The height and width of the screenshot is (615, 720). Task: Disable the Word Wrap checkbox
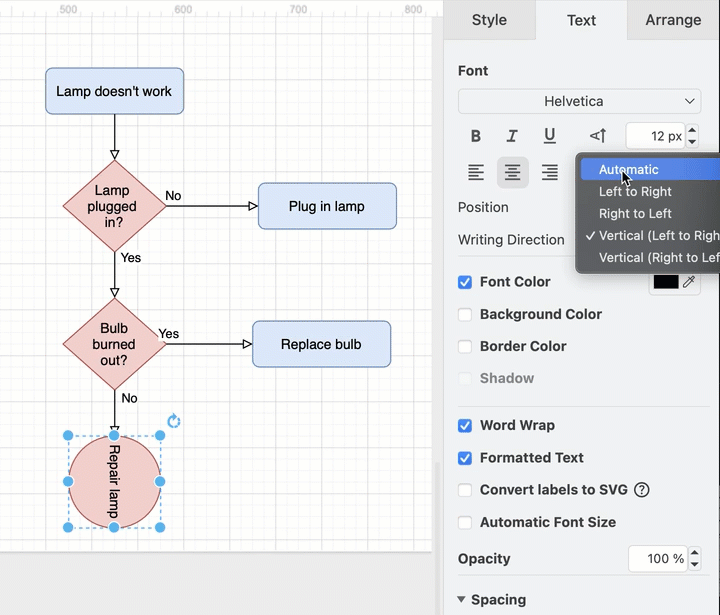click(x=465, y=426)
